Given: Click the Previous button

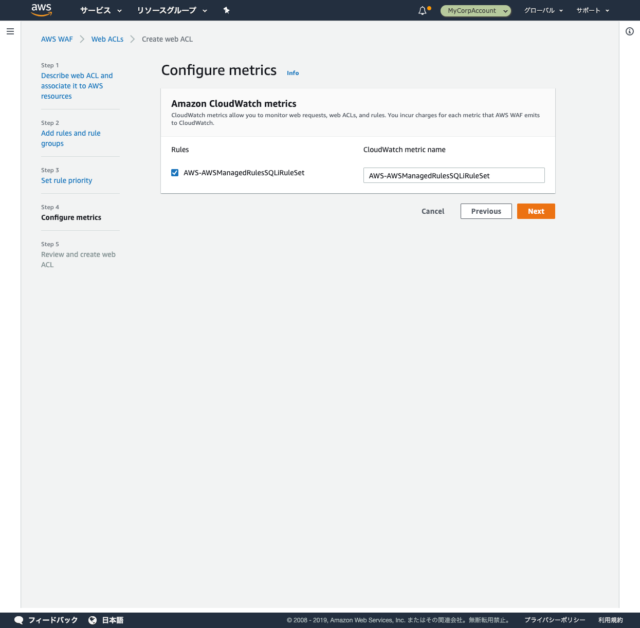Looking at the screenshot, I should click(x=486, y=211).
